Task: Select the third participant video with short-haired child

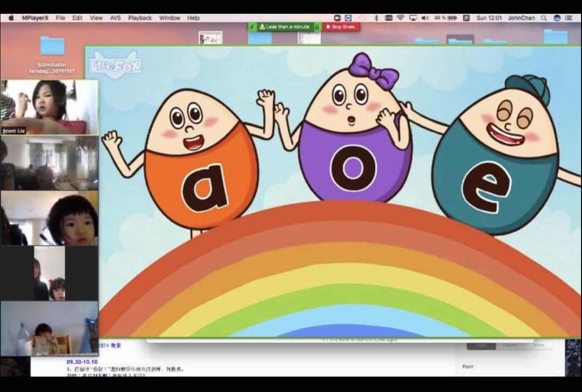Action: tap(49, 218)
